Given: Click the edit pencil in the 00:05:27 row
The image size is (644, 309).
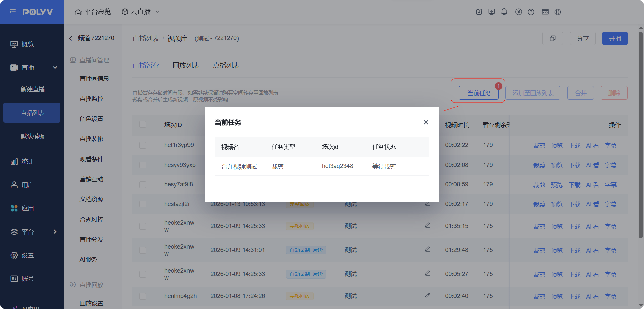Looking at the screenshot, I should pos(428,273).
